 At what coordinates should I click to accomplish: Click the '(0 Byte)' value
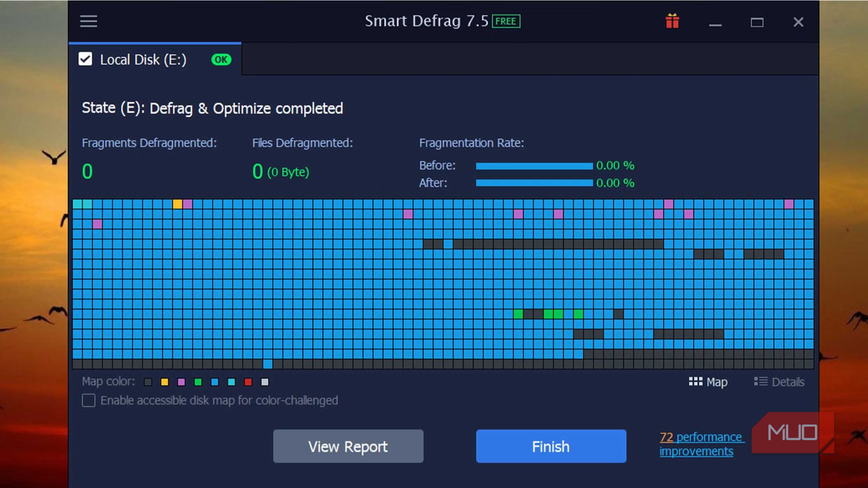coord(288,172)
